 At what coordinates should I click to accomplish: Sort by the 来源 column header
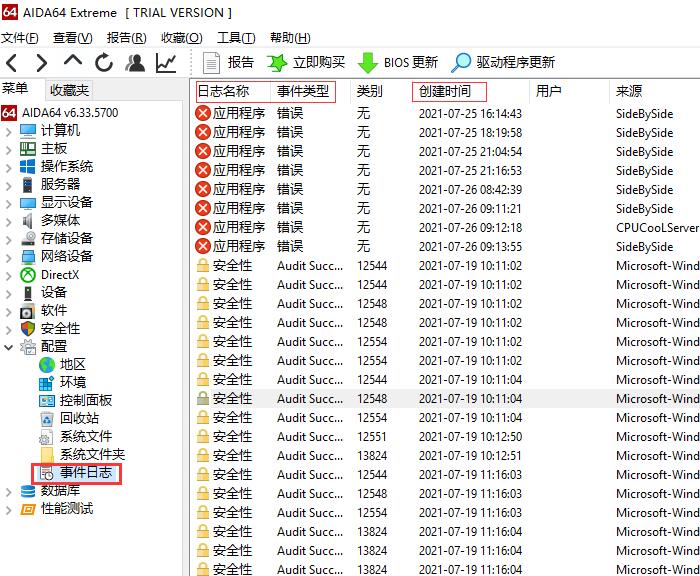click(629, 91)
